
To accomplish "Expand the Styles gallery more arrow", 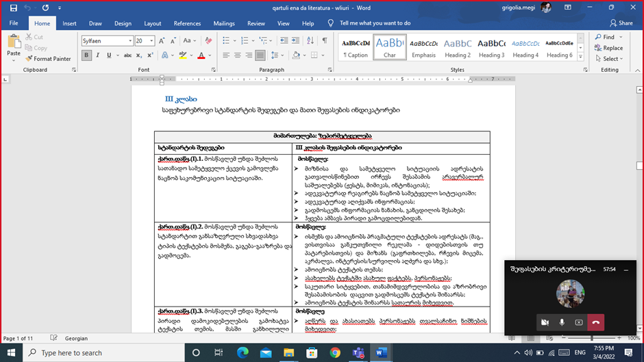I will [580, 57].
